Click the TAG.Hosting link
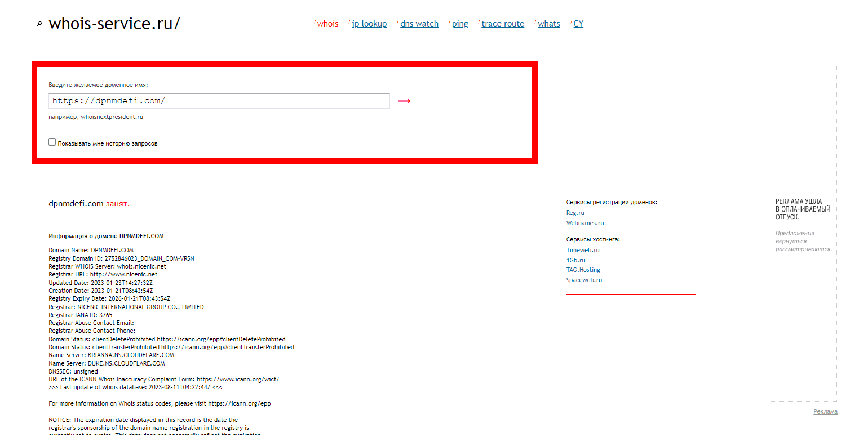This screenshot has width=868, height=435. [x=583, y=270]
